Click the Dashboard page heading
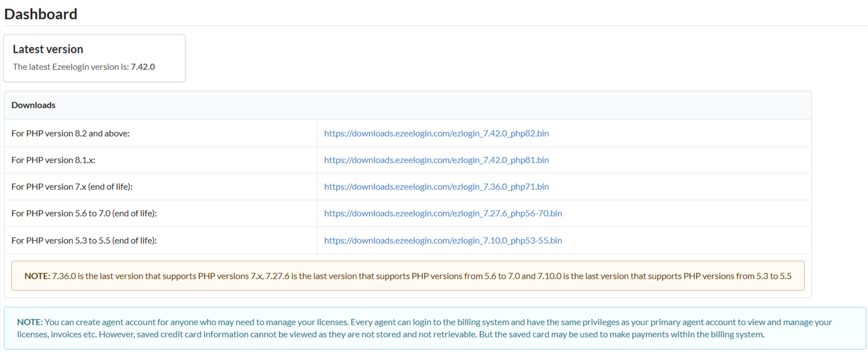Viewport: 868px width, 353px height. point(41,14)
